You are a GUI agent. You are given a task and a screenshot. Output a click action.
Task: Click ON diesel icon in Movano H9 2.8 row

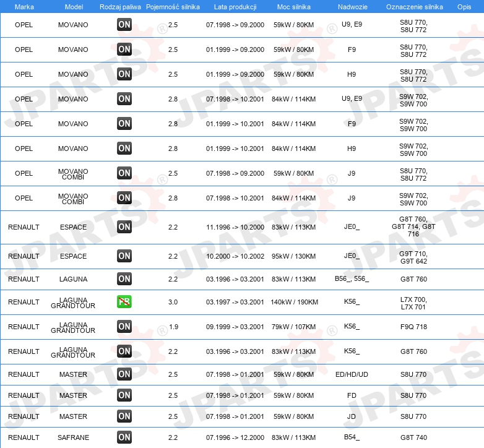pos(124,148)
